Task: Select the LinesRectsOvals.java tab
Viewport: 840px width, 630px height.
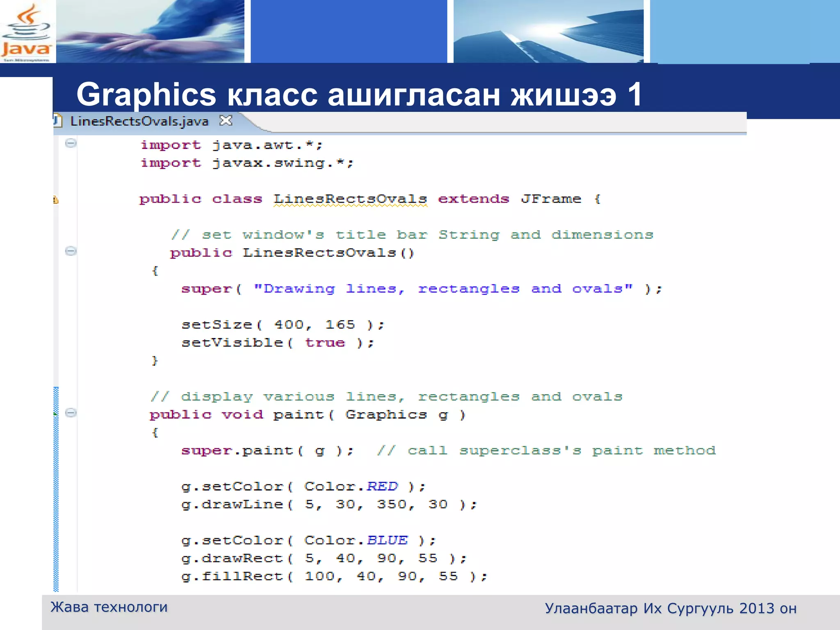Action: (139, 121)
